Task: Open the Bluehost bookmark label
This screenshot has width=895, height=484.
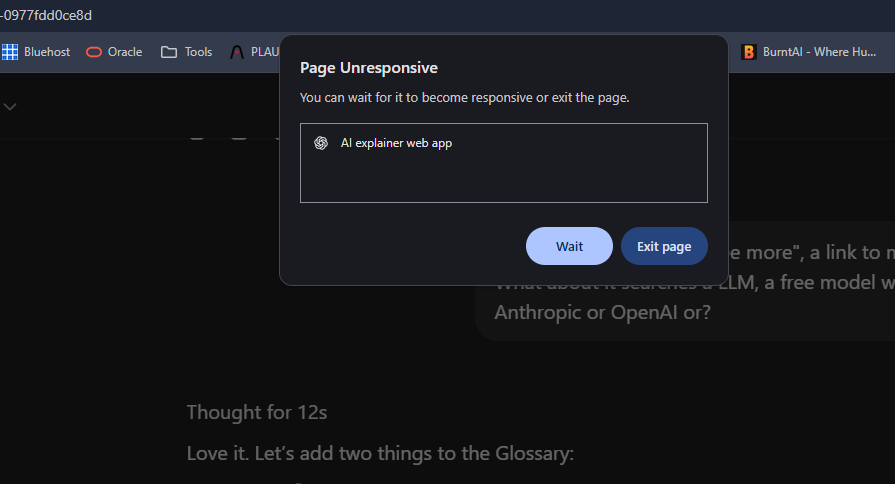Action: point(47,52)
